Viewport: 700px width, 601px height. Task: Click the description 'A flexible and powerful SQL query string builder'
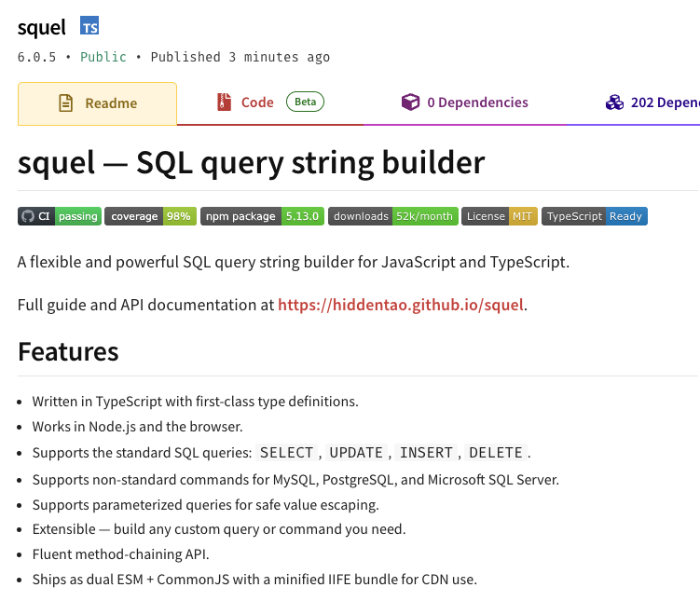point(294,263)
